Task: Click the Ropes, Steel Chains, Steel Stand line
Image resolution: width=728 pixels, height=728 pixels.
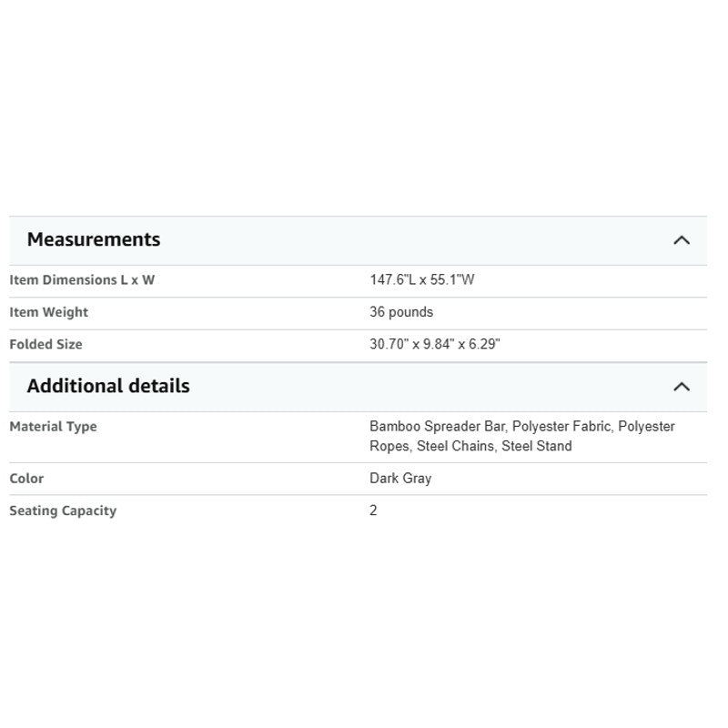Action: 470,446
